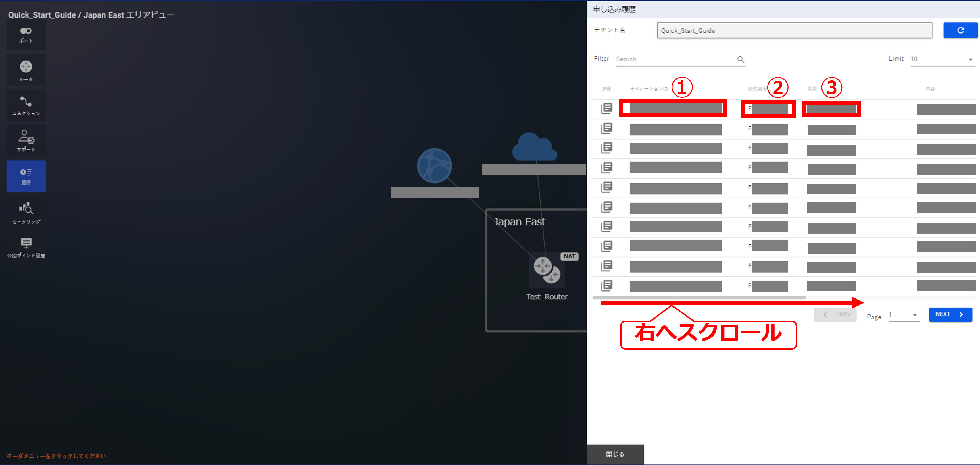Viewport: 980px width, 465px height.
Task: Open the コネクション (Connection) menu icon
Action: pyautogui.click(x=26, y=105)
